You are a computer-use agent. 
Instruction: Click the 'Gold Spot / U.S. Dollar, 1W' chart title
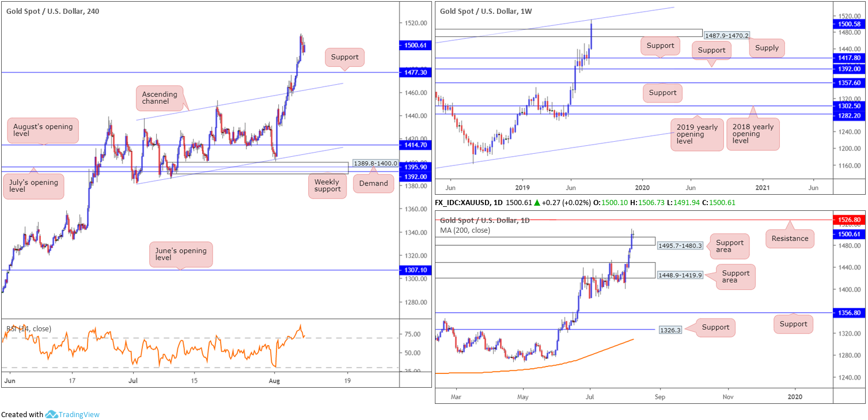pyautogui.click(x=486, y=11)
